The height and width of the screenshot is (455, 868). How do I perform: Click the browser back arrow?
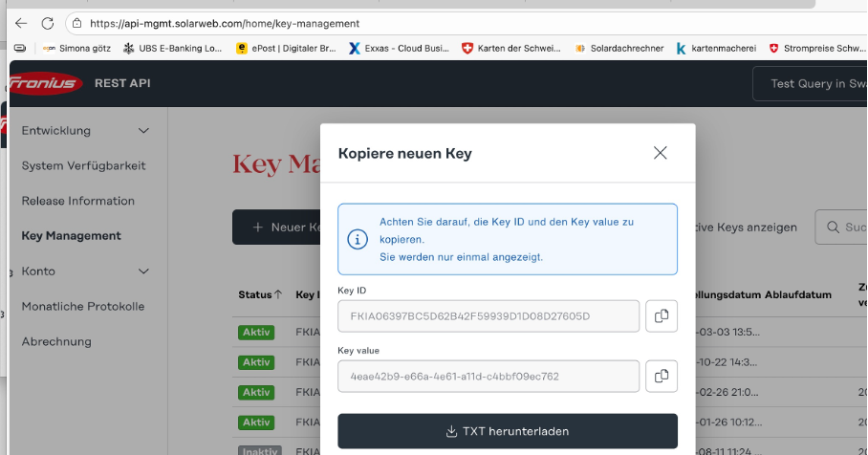21,22
